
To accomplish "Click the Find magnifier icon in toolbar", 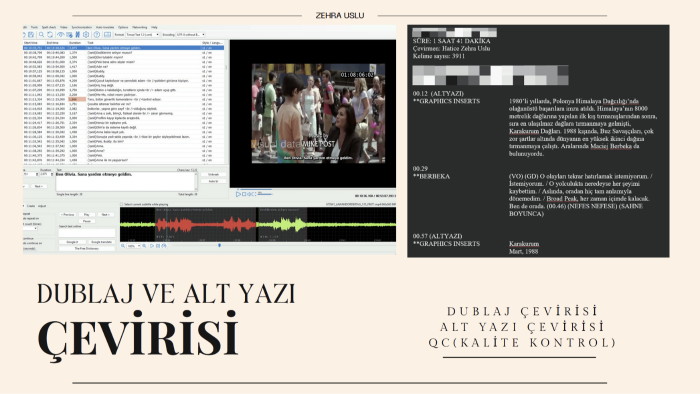I will coord(42,34).
